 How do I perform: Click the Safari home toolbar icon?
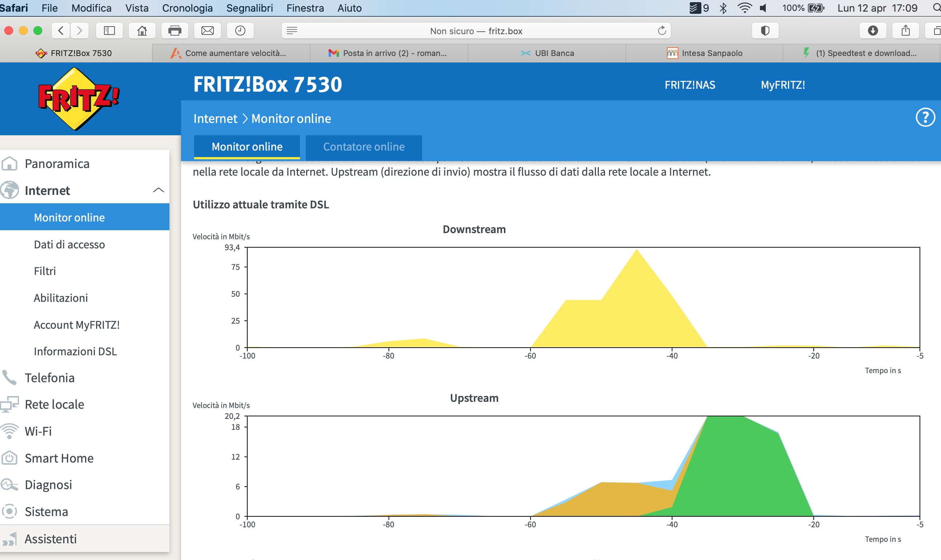142,31
